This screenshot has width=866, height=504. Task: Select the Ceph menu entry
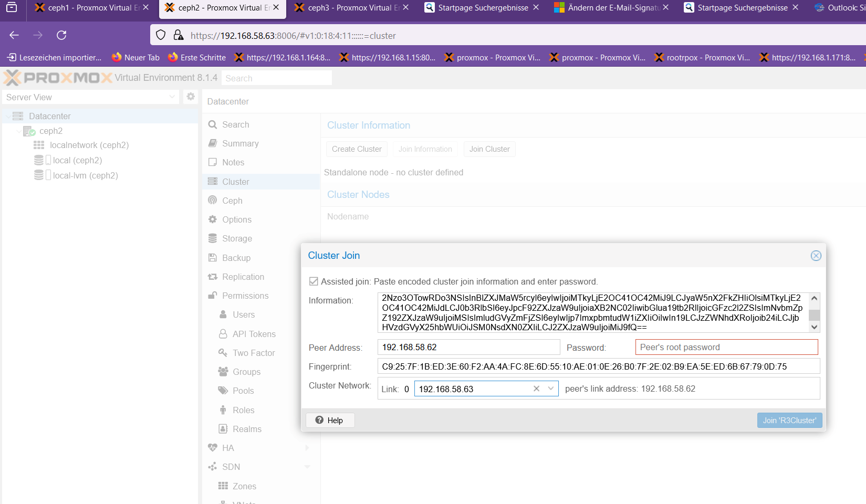(232, 201)
